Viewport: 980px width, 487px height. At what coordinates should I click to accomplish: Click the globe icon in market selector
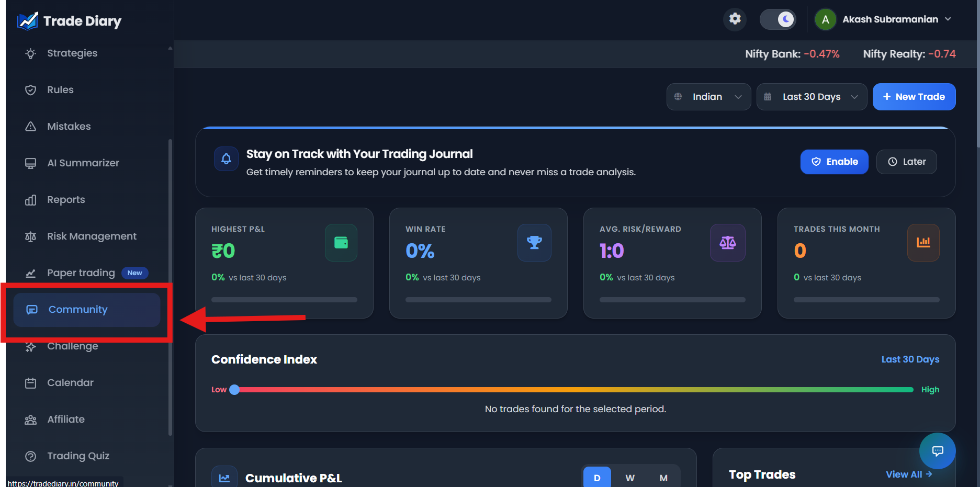[x=678, y=97]
